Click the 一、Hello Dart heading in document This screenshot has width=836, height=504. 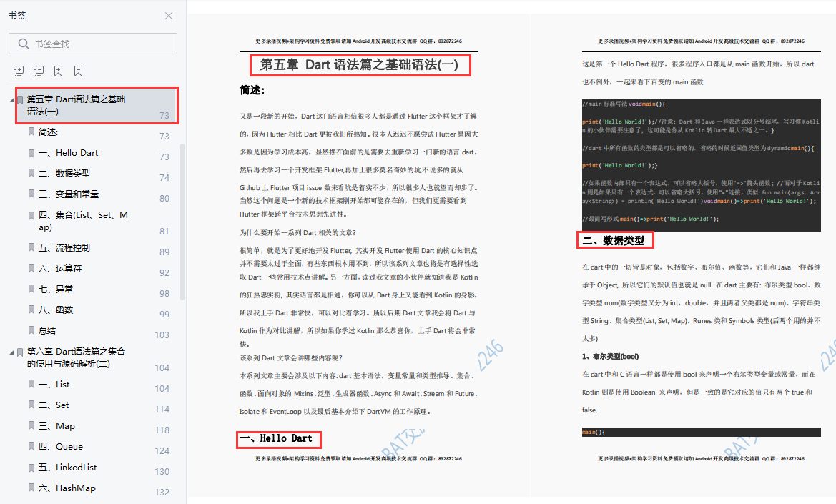click(276, 438)
